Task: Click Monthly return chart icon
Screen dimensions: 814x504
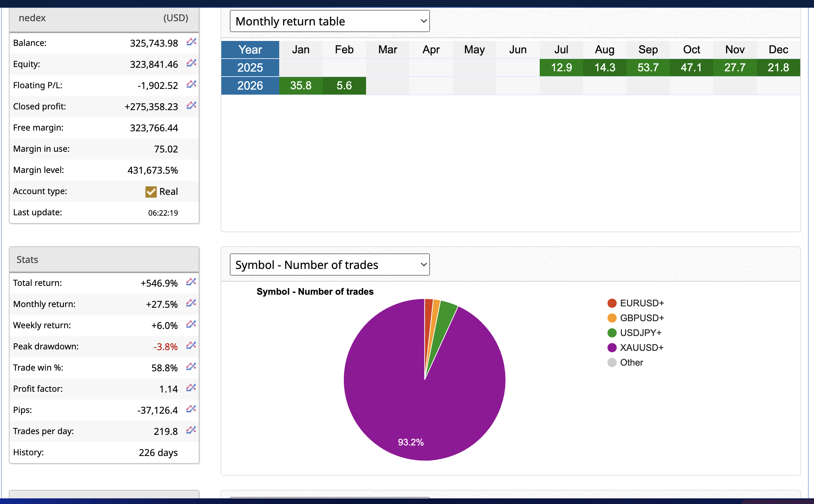Action: (191, 303)
